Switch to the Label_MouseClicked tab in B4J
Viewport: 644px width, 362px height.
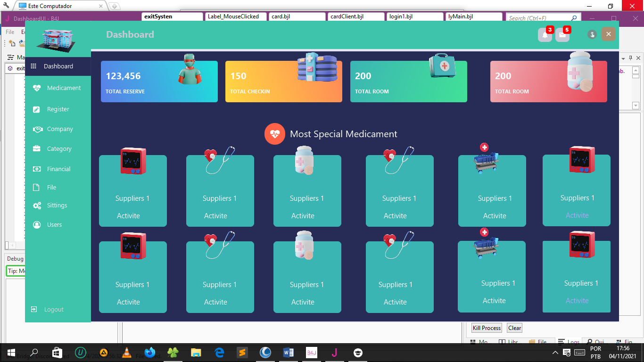click(236, 16)
